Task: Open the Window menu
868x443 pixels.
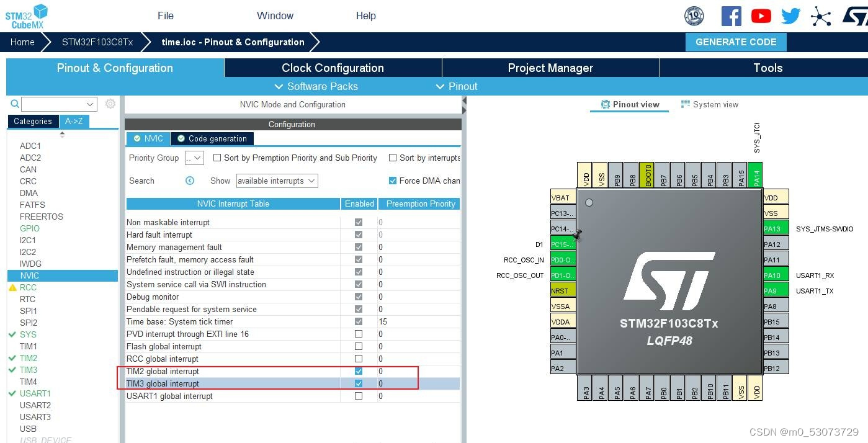Action: (275, 16)
